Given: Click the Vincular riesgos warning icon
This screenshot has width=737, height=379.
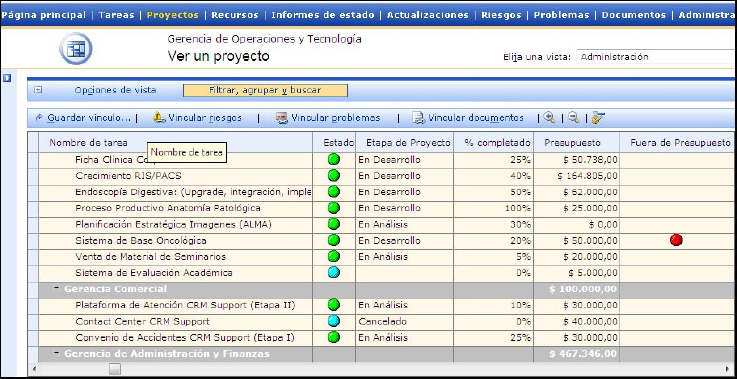Looking at the screenshot, I should point(159,118).
